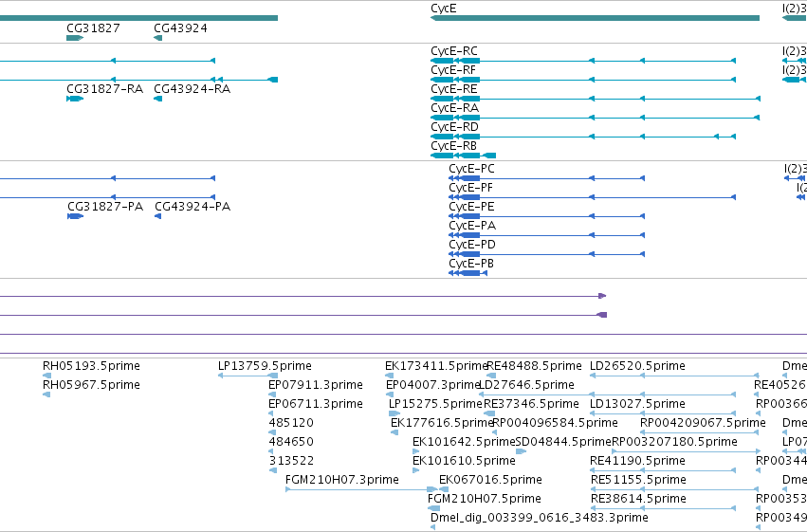This screenshot has height=532, width=807.
Task: Open EST LD27646.5prime
Action: pos(526,385)
